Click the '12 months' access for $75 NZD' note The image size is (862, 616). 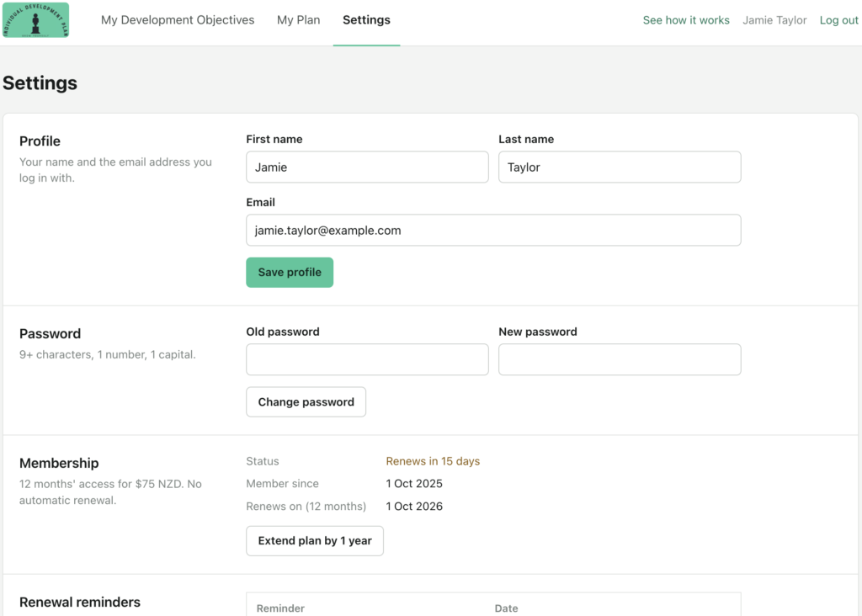tap(110, 492)
